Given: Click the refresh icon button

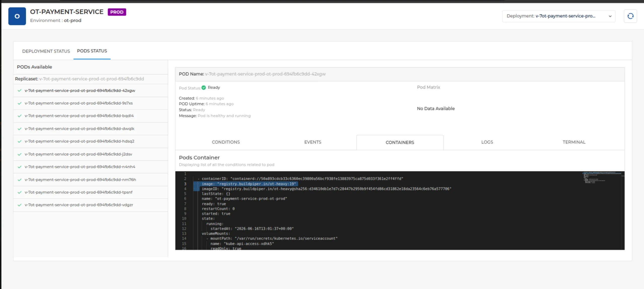Looking at the screenshot, I should [630, 16].
